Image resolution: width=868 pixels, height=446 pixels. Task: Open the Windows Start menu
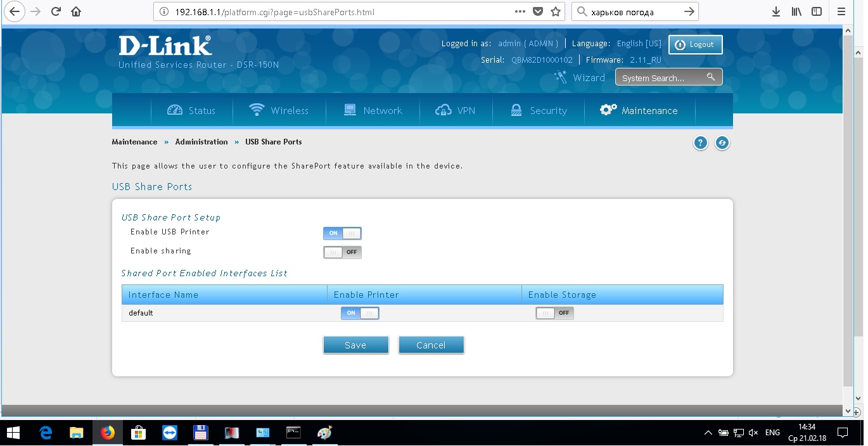click(12, 433)
